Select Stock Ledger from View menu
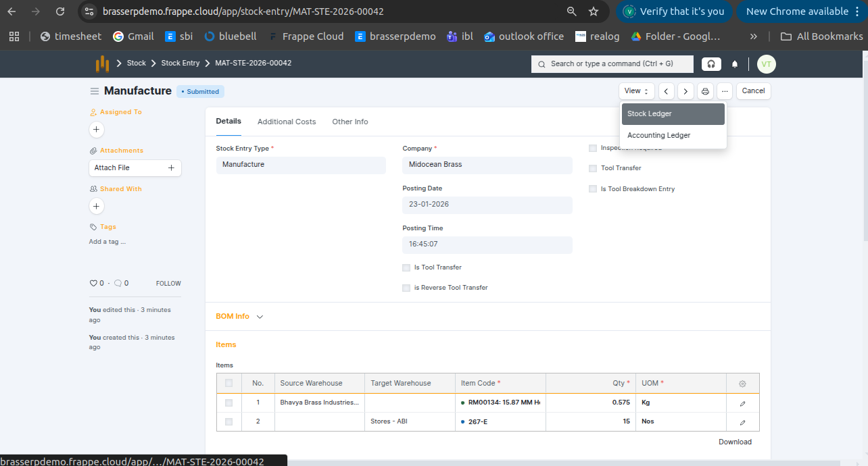 tap(673, 114)
